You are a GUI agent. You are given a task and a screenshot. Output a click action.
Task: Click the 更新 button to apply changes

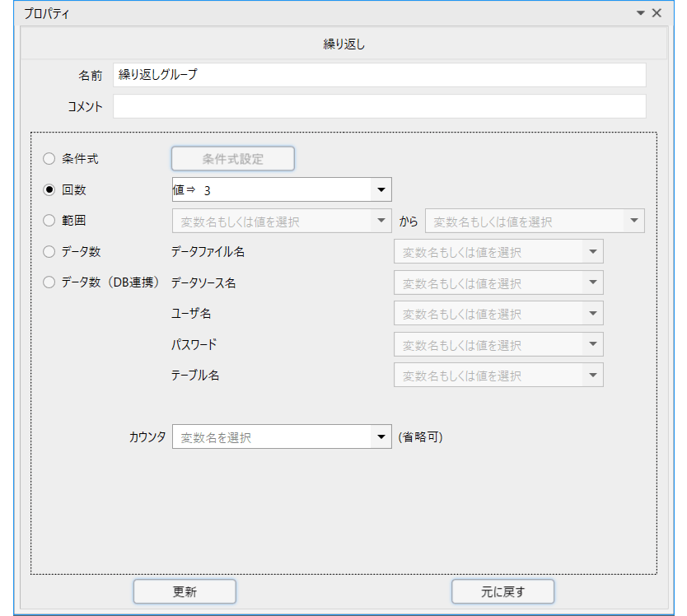point(185,591)
